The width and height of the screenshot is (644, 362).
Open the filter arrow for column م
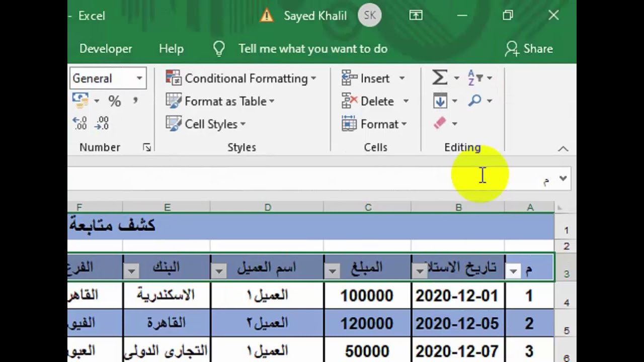coord(513,271)
